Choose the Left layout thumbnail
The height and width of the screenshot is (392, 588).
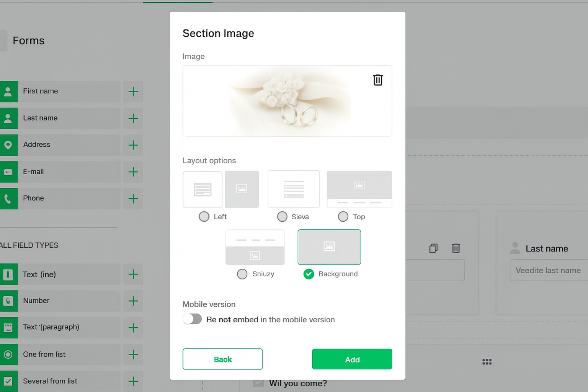[x=221, y=189]
